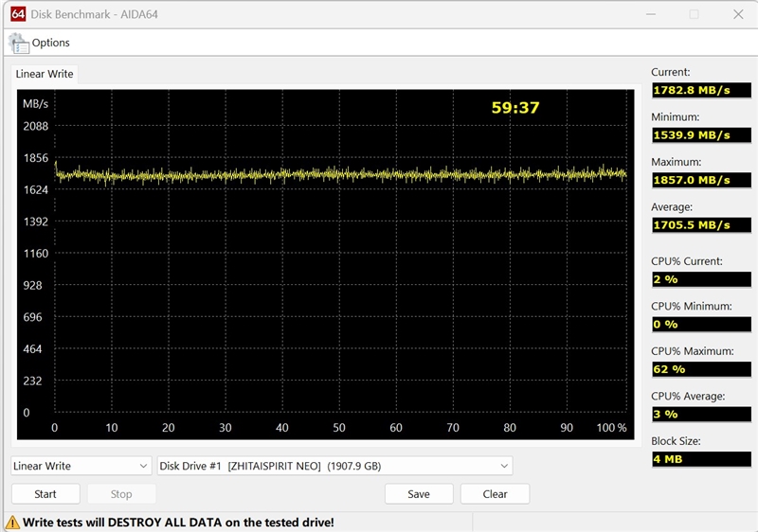The height and width of the screenshot is (532, 758).
Task: Click the Current speed value field
Action: click(x=698, y=90)
